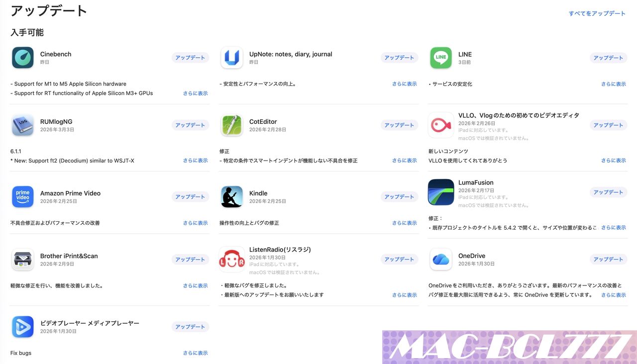Expand LumaFusion notes via さらに表示
This screenshot has height=364, width=637.
tap(613, 228)
